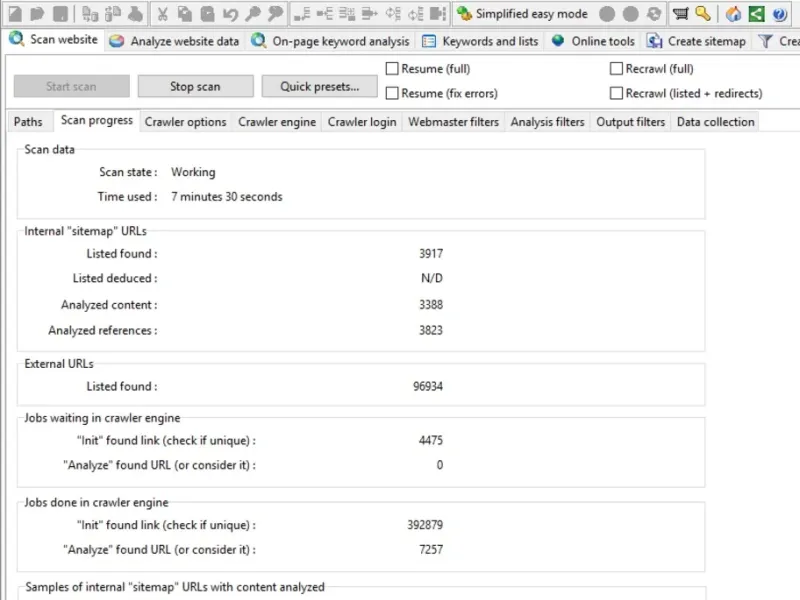Click the first tree-structure toolbar icon
Viewport: 800px width, 600px height.
tap(302, 14)
